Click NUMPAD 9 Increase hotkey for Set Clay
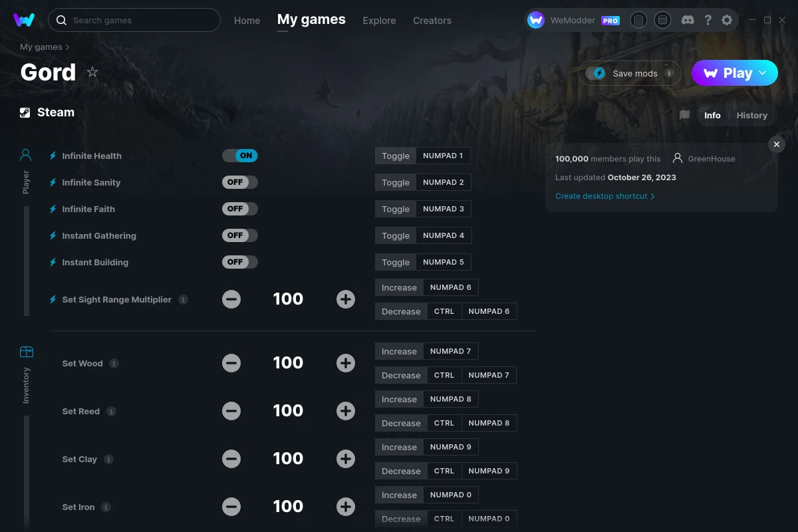Screen dimensions: 798x532 [x=451, y=447]
